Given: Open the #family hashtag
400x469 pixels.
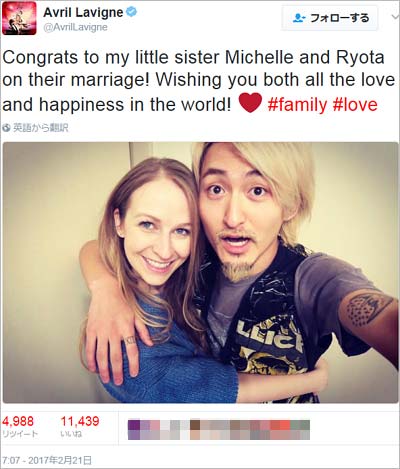Looking at the screenshot, I should coord(297,105).
